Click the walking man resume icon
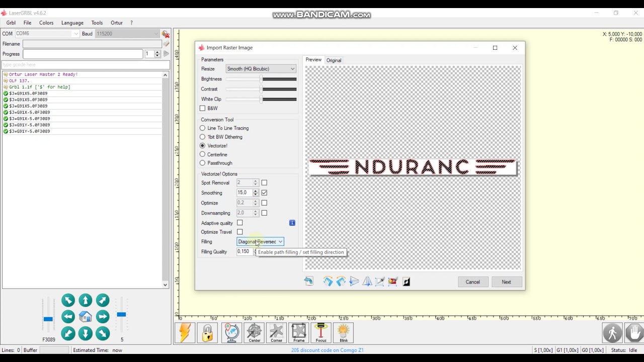This screenshot has height=362, width=644. [x=612, y=333]
